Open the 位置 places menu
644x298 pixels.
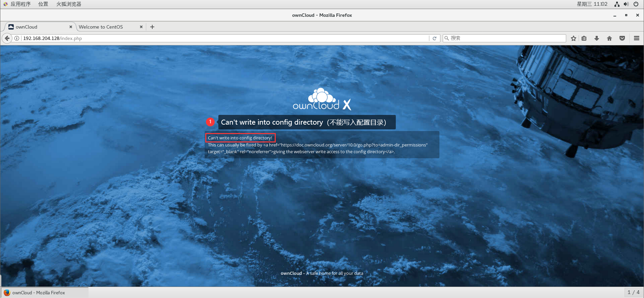tap(43, 4)
